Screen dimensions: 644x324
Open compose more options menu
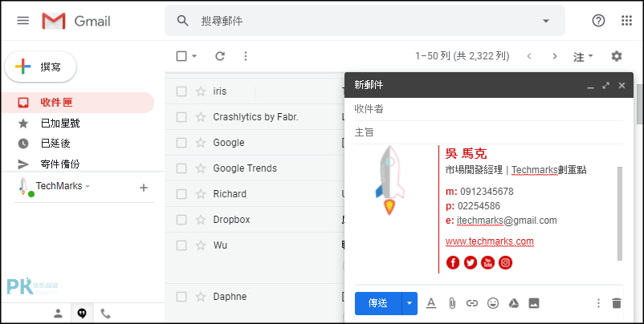pyautogui.click(x=598, y=303)
